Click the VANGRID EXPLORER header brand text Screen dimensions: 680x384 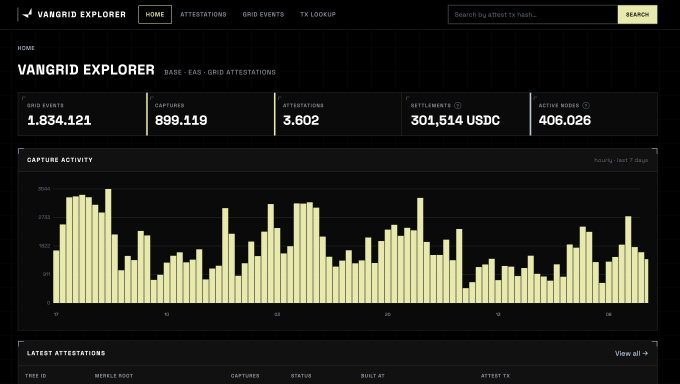(82, 14)
